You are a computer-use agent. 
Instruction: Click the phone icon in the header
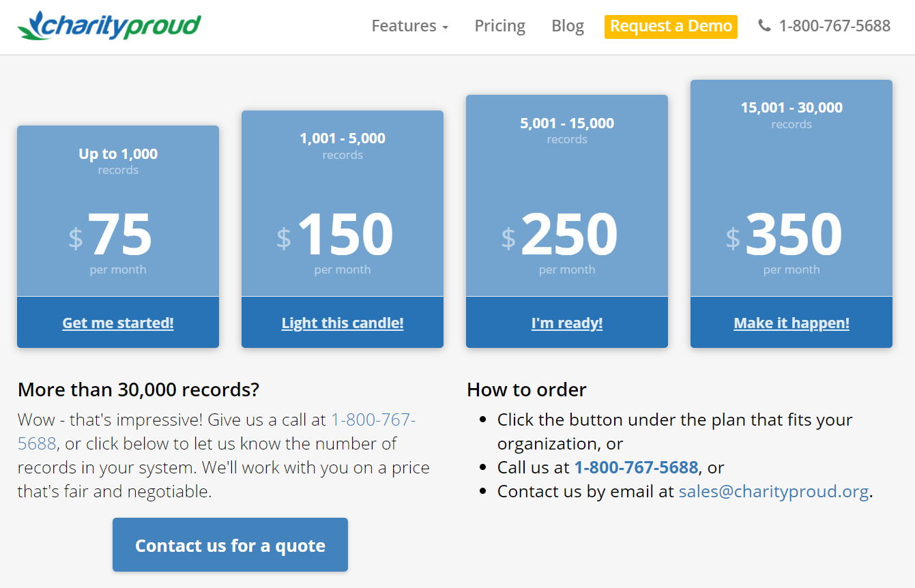tap(764, 26)
